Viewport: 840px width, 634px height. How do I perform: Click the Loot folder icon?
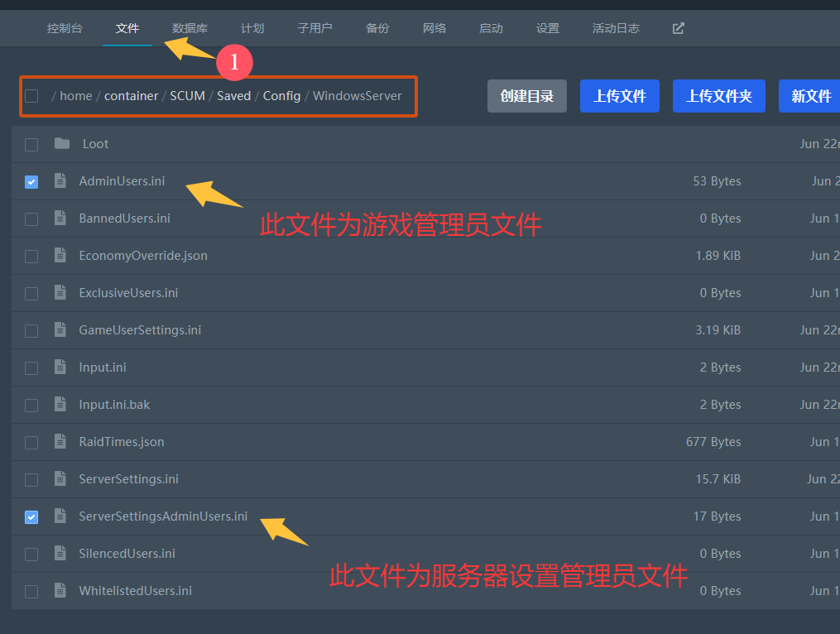(62, 144)
